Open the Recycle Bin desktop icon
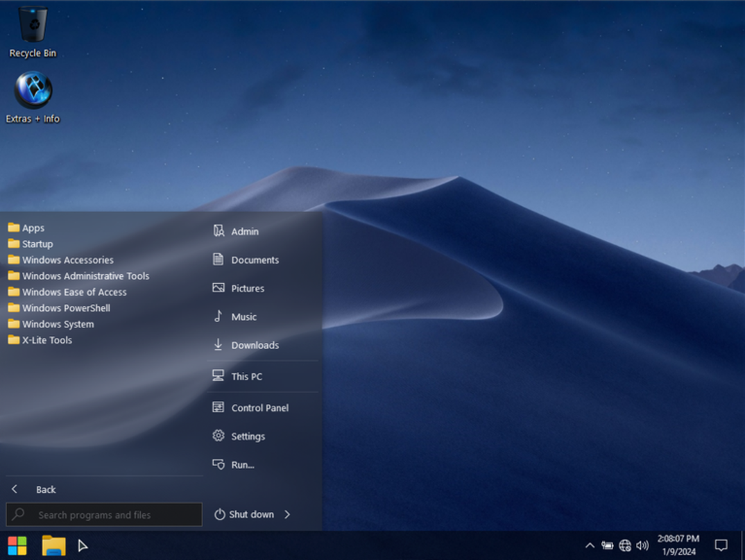The height and width of the screenshot is (560, 745). (x=33, y=31)
